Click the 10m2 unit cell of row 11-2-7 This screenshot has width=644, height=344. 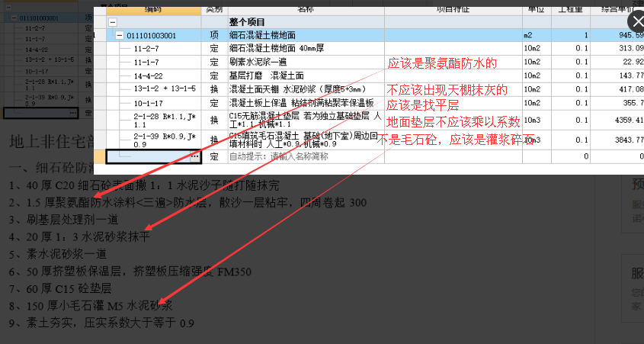pyautogui.click(x=537, y=49)
